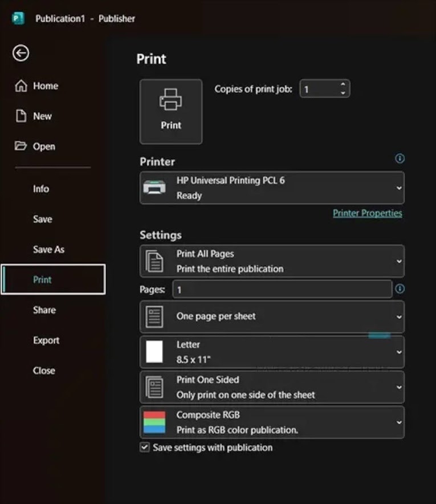Click the info icon next to Pages field
Screen dimensions: 436x504
pyautogui.click(x=400, y=289)
